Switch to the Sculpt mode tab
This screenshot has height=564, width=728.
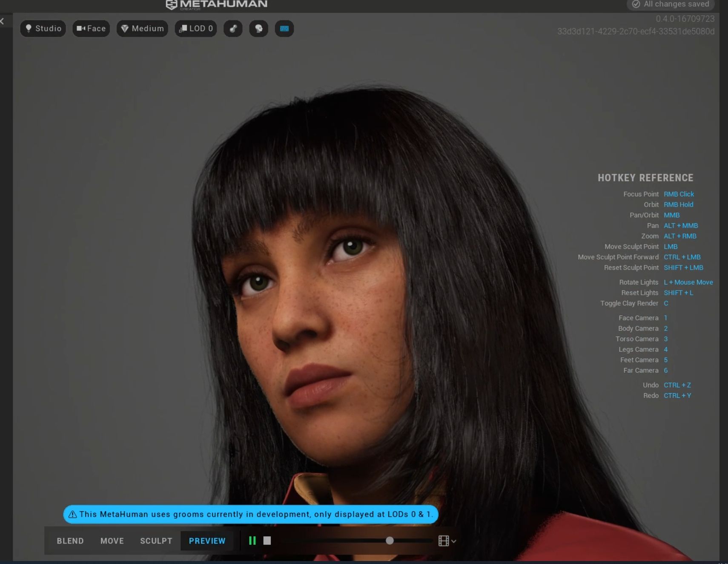156,541
